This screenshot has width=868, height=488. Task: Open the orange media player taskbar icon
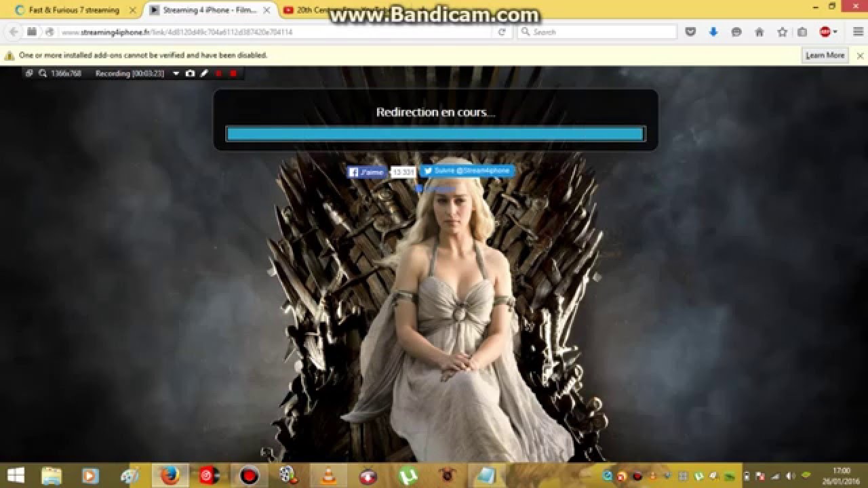click(x=91, y=476)
